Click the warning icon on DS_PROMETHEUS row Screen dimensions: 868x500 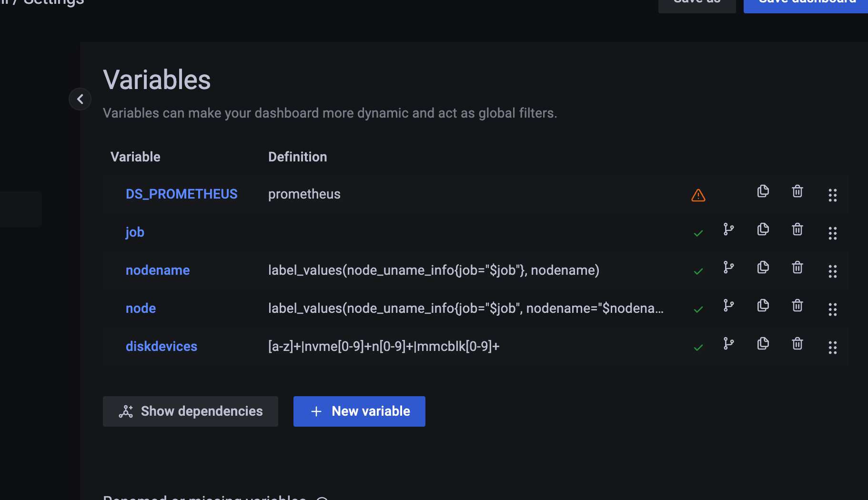(x=698, y=195)
